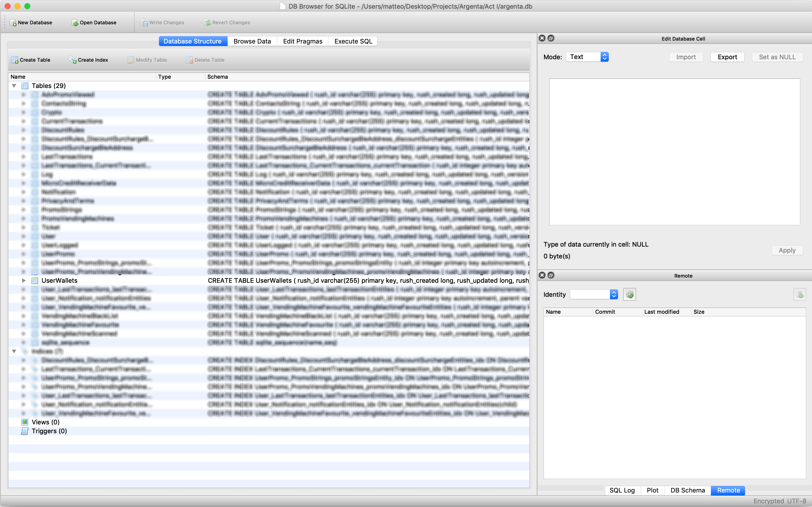Click the Export button
Screen dimensions: 812x507
pos(727,57)
